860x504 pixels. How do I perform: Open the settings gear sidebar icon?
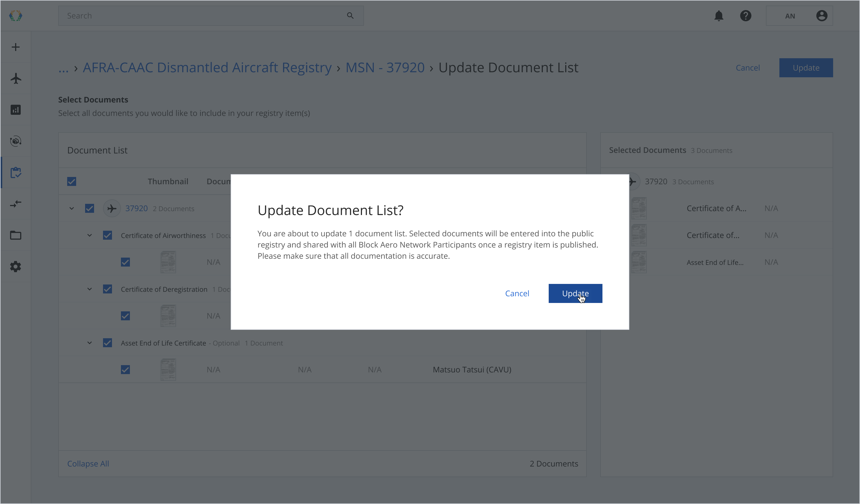(x=16, y=267)
